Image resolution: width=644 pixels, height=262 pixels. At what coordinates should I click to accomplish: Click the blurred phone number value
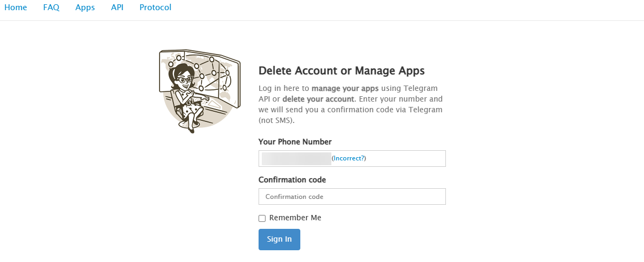pyautogui.click(x=296, y=159)
